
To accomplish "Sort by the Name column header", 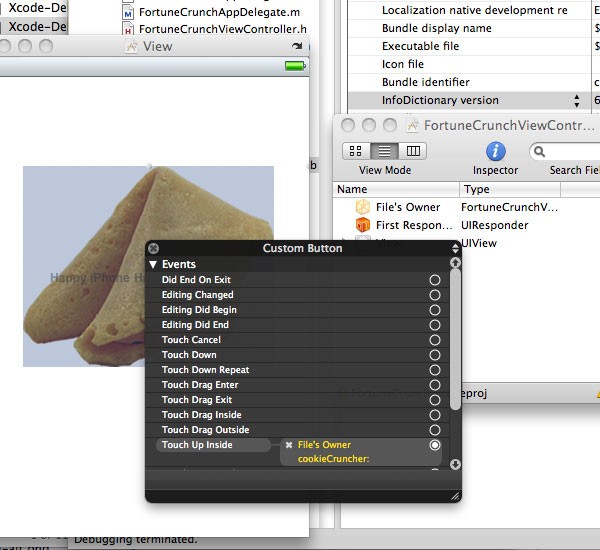I will click(x=396, y=189).
